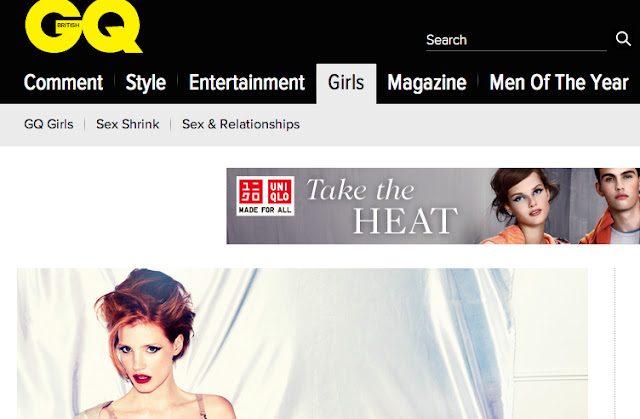
Task: Visit the Sex Shrink subsection
Action: [x=128, y=124]
